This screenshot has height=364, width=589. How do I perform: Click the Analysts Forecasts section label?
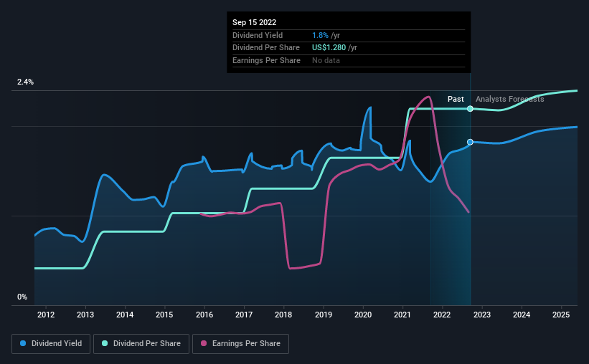(x=510, y=99)
